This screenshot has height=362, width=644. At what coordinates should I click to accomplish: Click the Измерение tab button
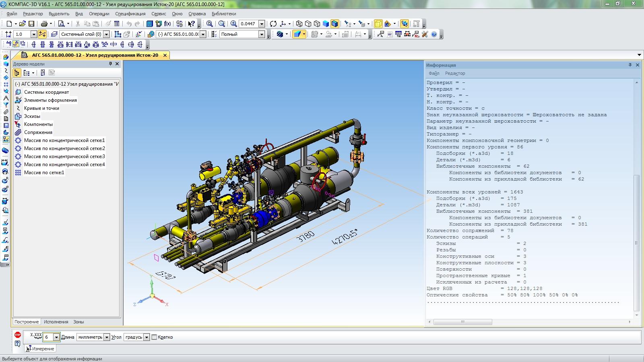40,349
